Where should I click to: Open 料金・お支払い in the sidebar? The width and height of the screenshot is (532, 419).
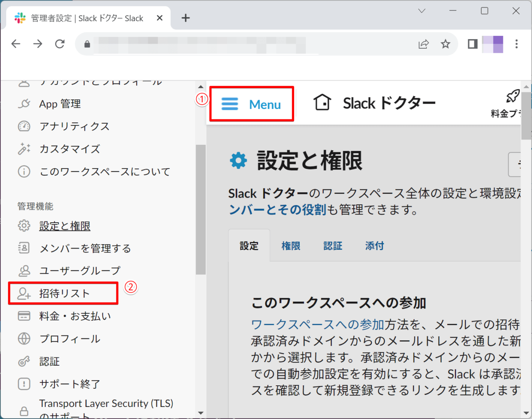tap(75, 316)
